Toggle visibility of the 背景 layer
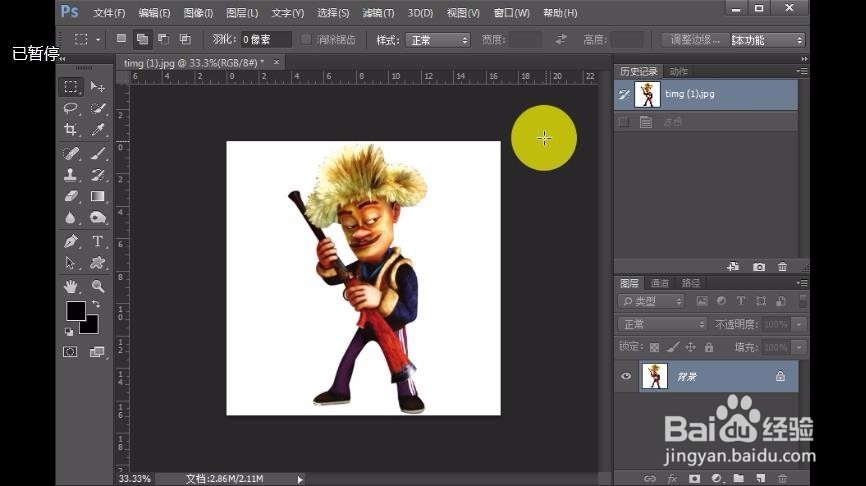Viewport: 866px width, 486px height. tap(626, 376)
